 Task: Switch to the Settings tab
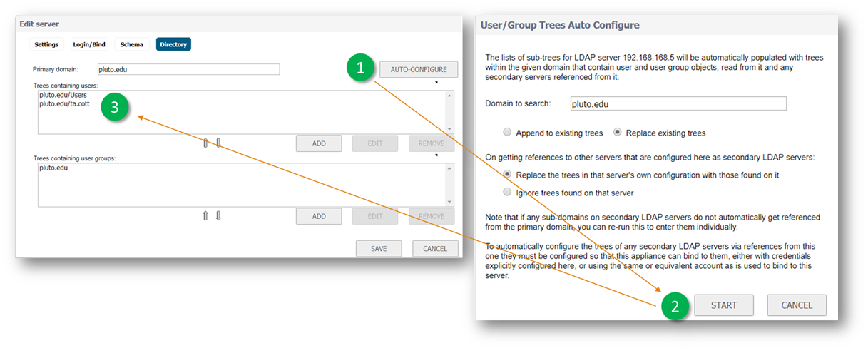pyautogui.click(x=46, y=44)
